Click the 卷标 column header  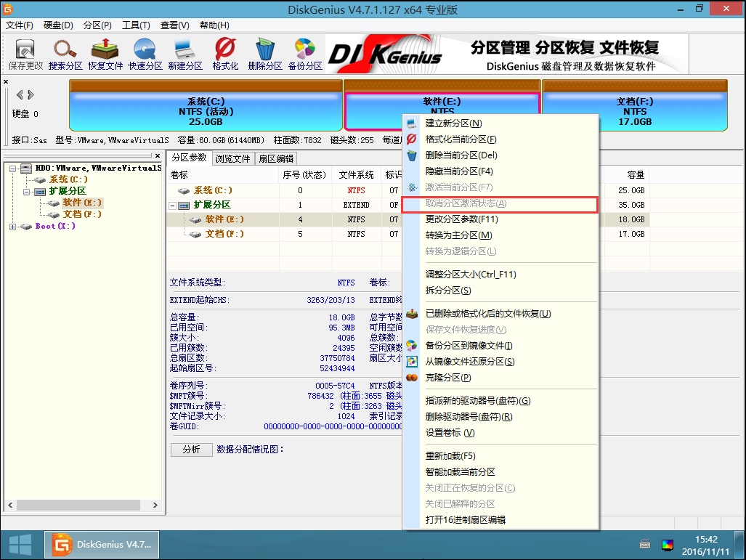(x=223, y=175)
